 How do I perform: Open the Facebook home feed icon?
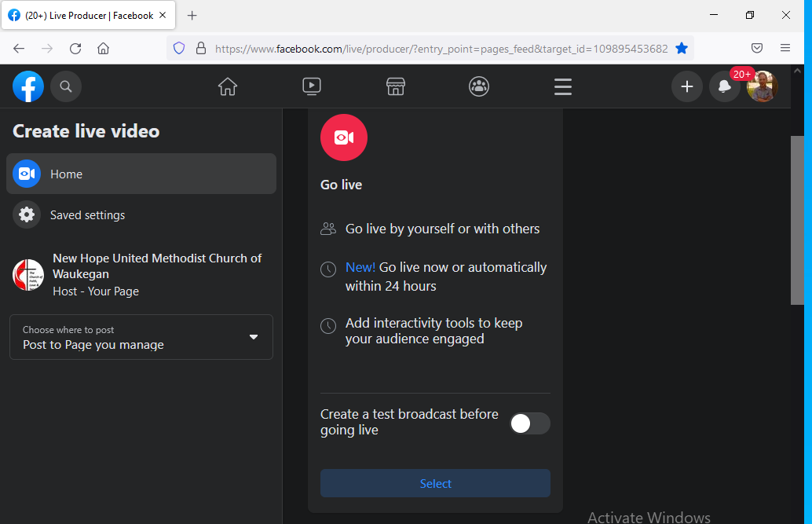(x=227, y=86)
